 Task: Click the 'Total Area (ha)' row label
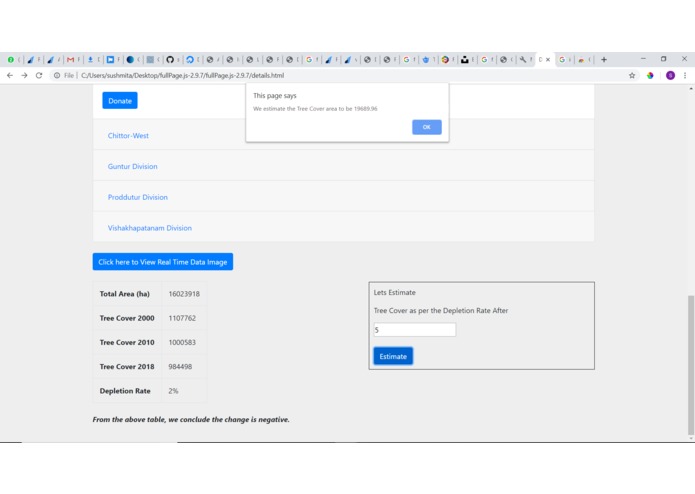pos(125,294)
